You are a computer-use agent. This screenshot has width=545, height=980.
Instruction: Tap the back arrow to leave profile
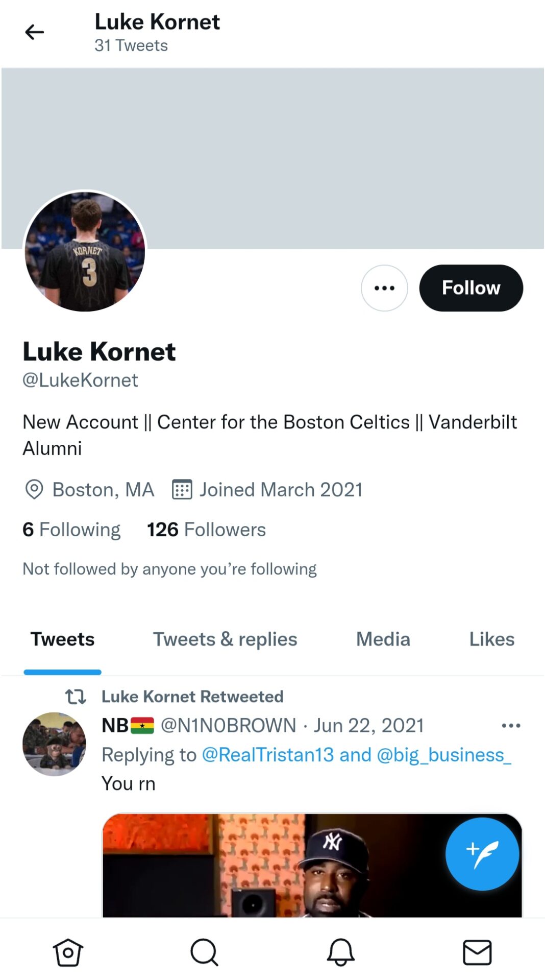34,32
